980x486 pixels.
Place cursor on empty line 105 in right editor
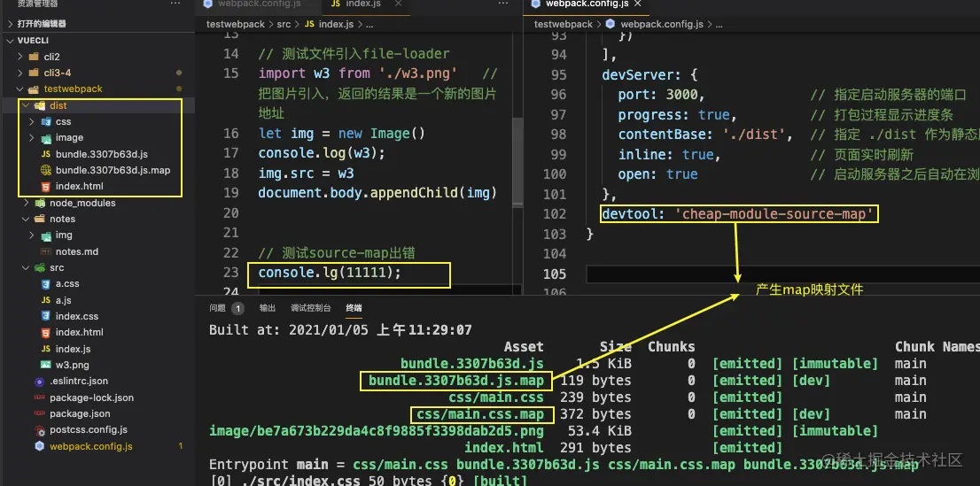(782, 274)
